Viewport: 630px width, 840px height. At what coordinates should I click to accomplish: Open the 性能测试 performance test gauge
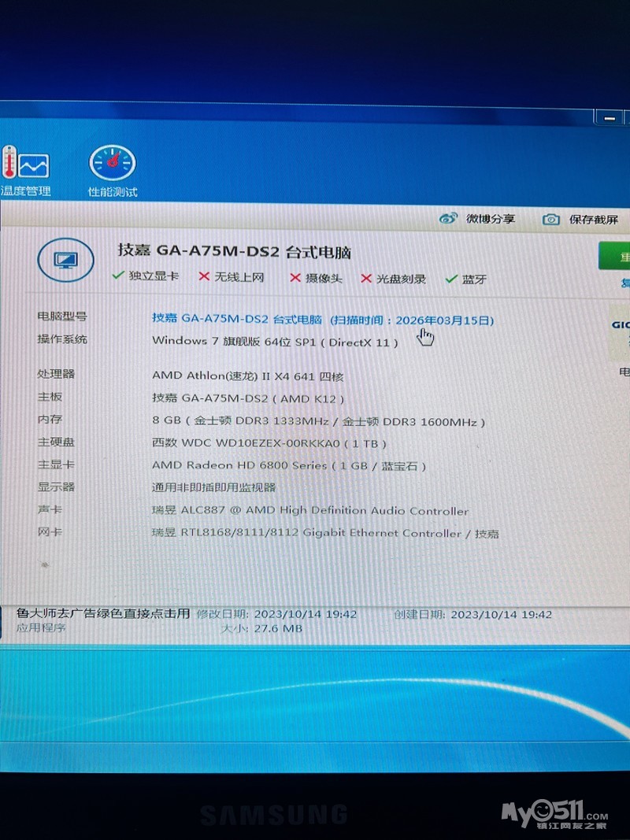coord(113,171)
